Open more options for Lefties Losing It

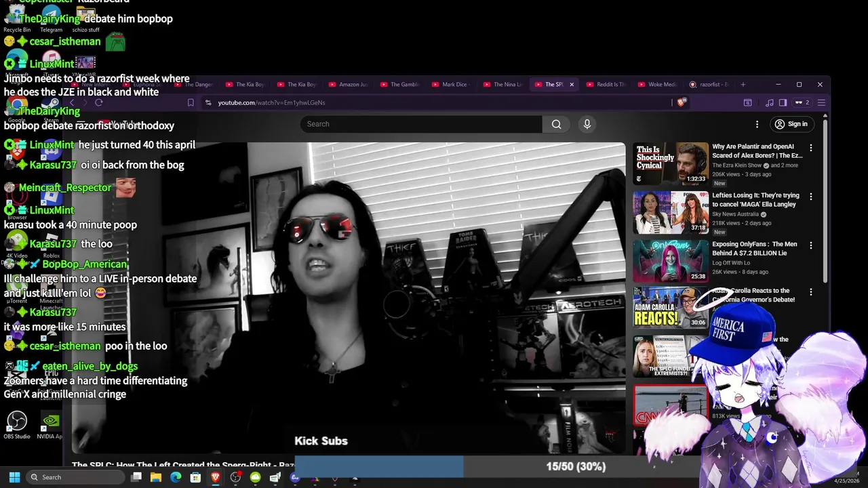coord(810,197)
